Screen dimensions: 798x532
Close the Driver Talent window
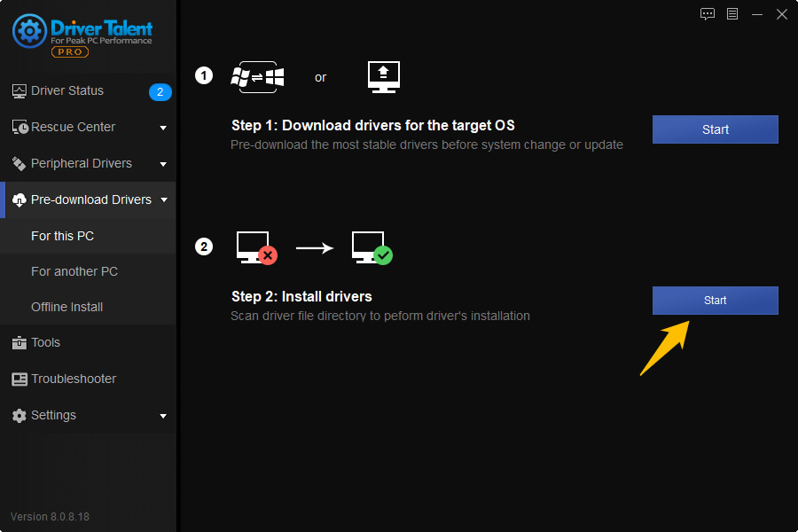782,14
